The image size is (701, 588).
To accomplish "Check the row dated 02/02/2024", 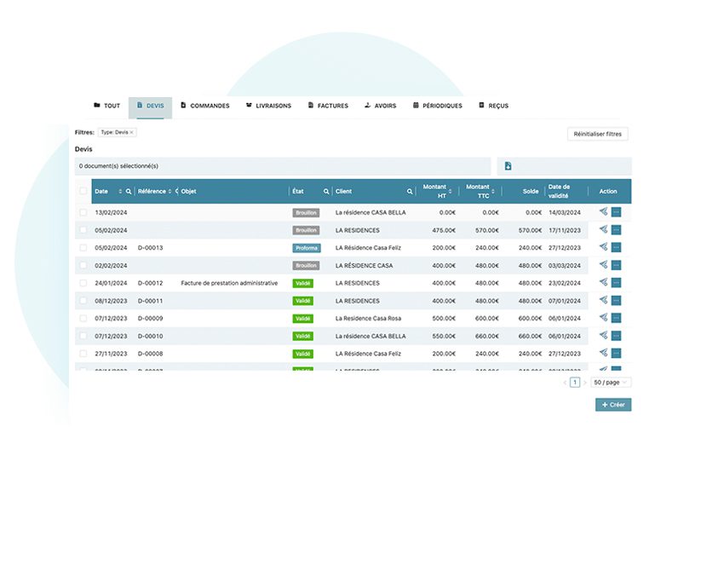I will pos(83,265).
